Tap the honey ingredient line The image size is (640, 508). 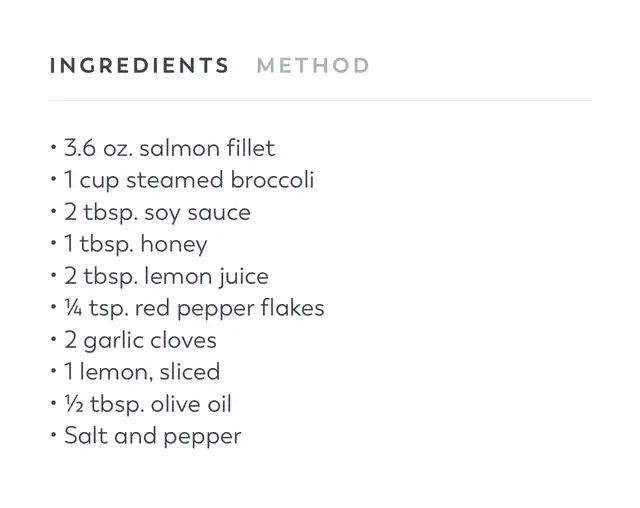(x=135, y=245)
